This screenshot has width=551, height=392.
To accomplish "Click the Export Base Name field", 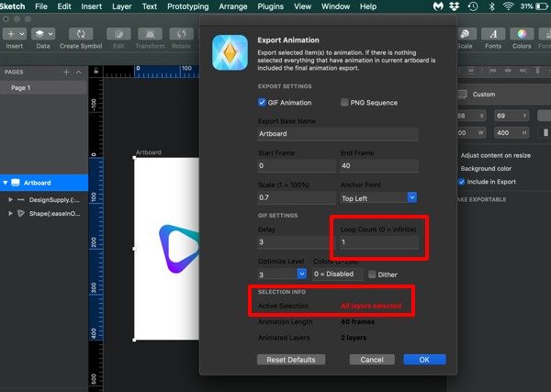I will pyautogui.click(x=338, y=134).
